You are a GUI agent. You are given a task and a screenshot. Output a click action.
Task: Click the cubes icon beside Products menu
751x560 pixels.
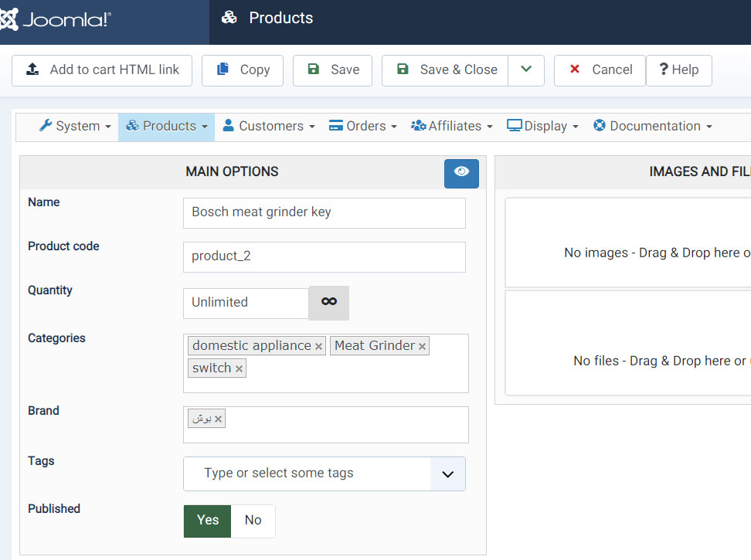132,125
